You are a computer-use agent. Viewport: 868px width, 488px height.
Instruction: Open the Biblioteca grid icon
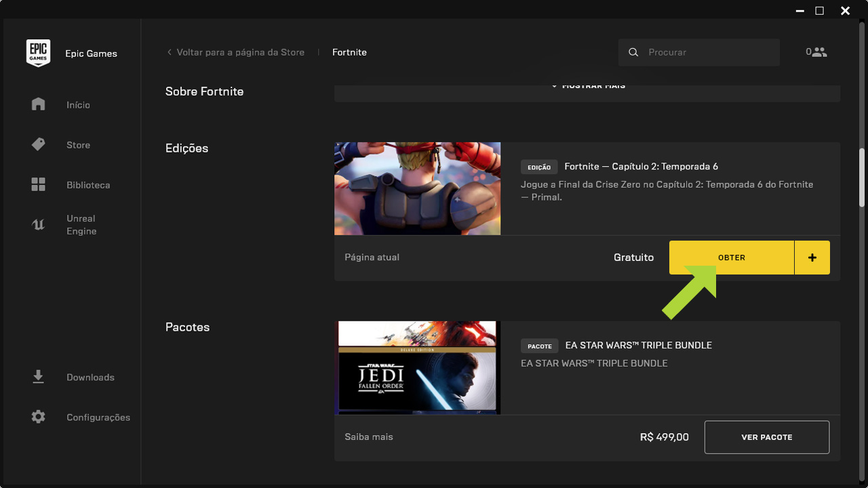38,184
